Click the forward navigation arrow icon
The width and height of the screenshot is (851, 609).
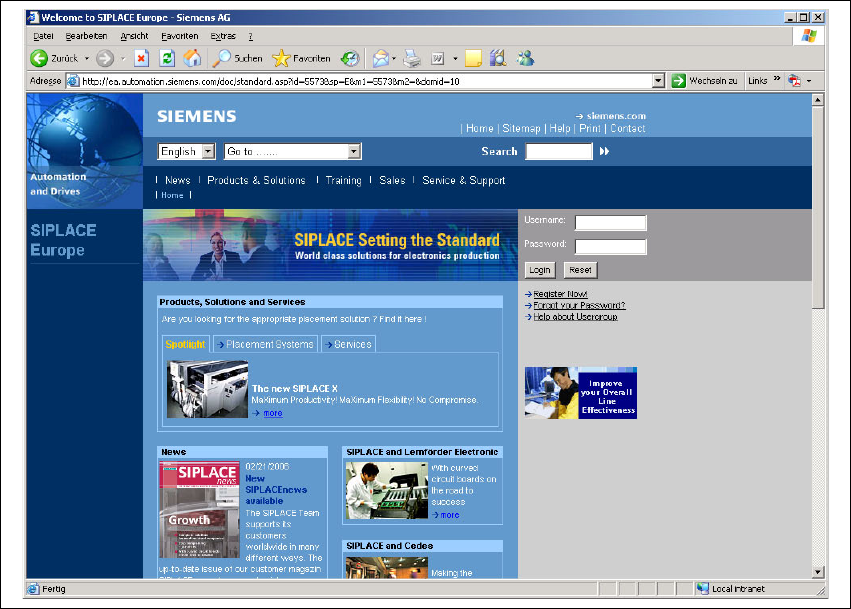coord(105,58)
